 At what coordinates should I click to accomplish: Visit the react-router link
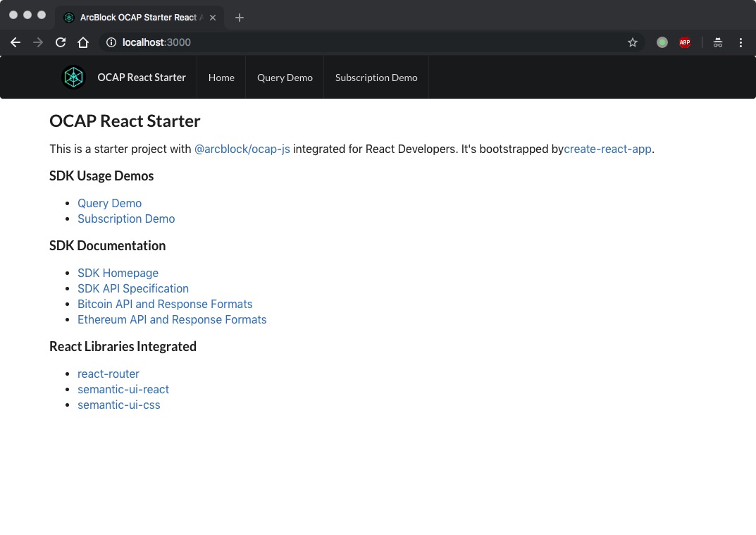tap(109, 374)
